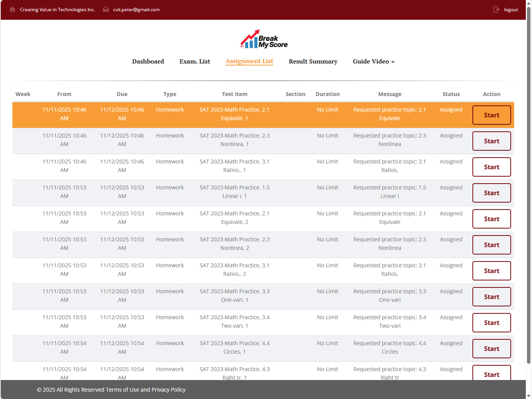Click the Due column header
Image resolution: width=532 pixels, height=399 pixels.
coord(122,94)
